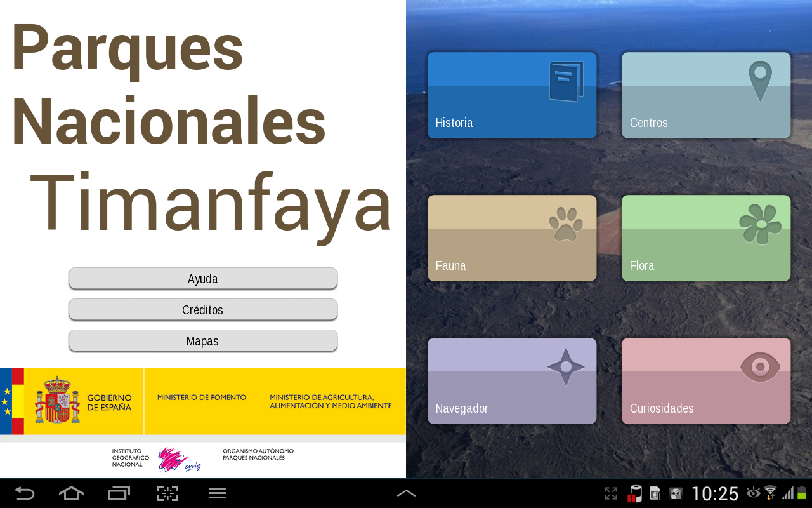Tap the Gobierno de España coat of arms

click(57, 400)
